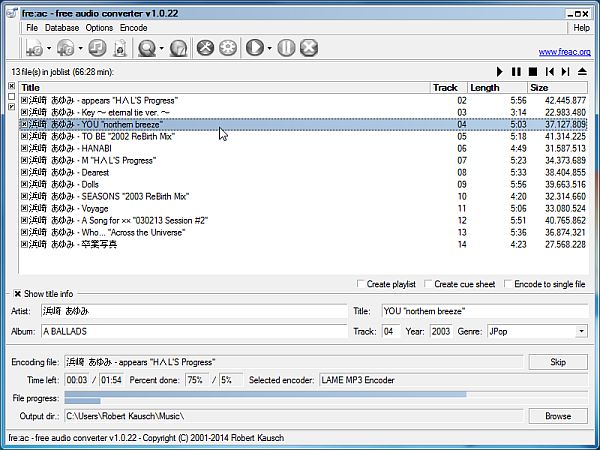Image resolution: width=600 pixels, height=450 pixels.
Task: Open the Database menu
Action: (62, 28)
